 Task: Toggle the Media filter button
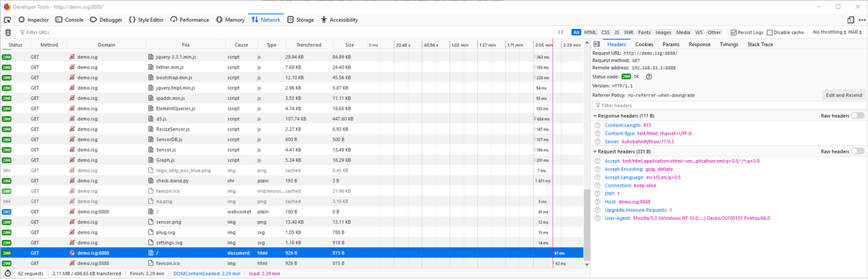point(683,32)
